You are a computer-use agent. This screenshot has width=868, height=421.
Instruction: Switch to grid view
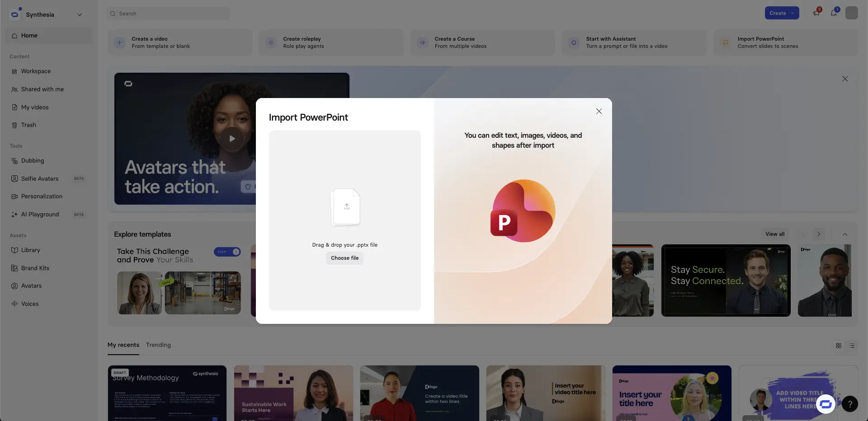839,346
